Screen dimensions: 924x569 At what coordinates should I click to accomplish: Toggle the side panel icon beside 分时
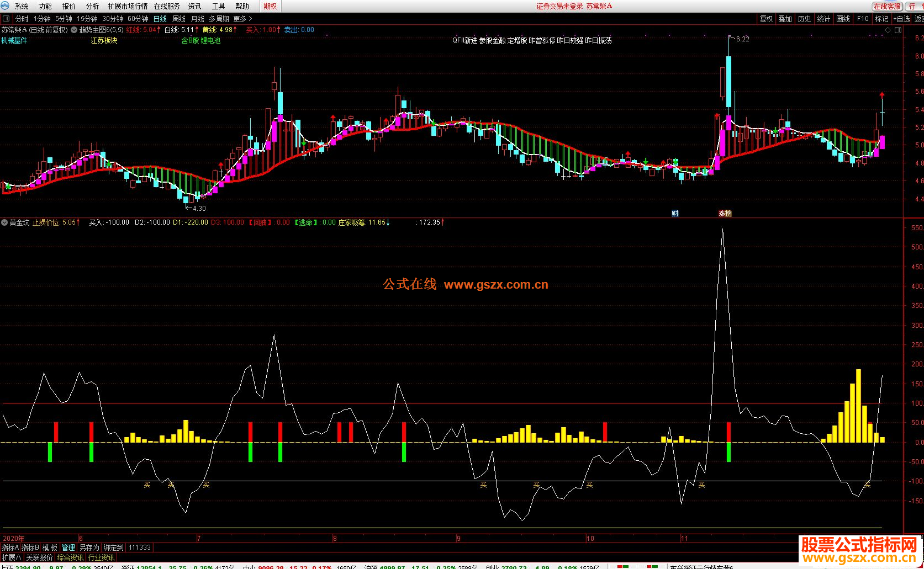[x=6, y=19]
